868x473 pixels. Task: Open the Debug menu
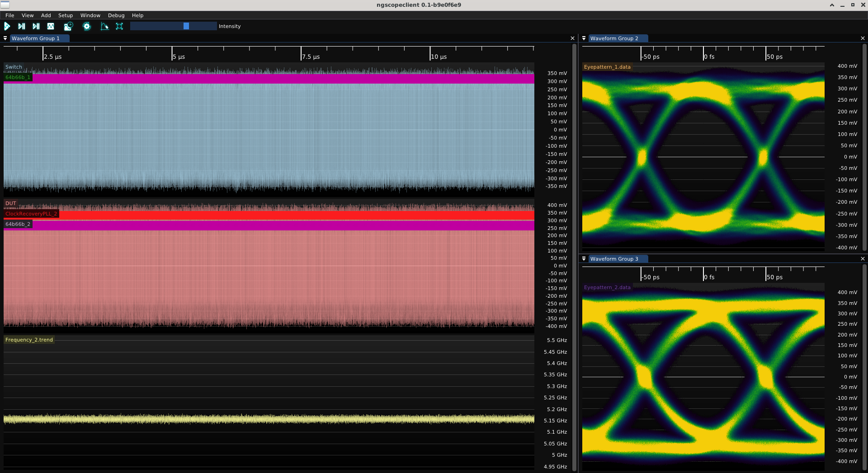(x=116, y=15)
